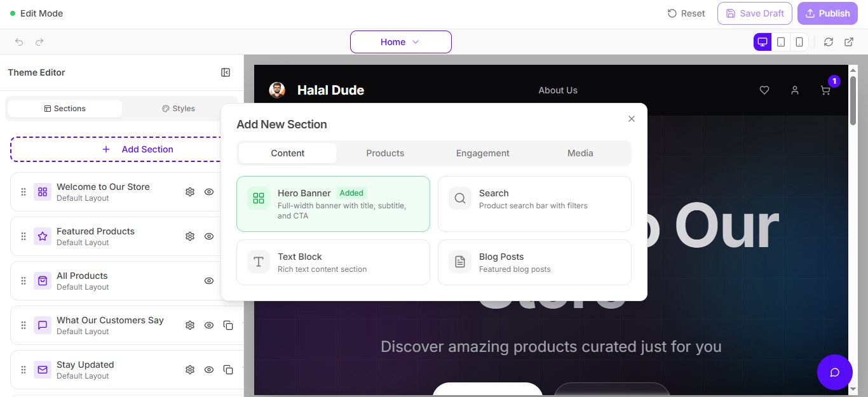Switch to the Products tab
868x397 pixels.
click(385, 153)
